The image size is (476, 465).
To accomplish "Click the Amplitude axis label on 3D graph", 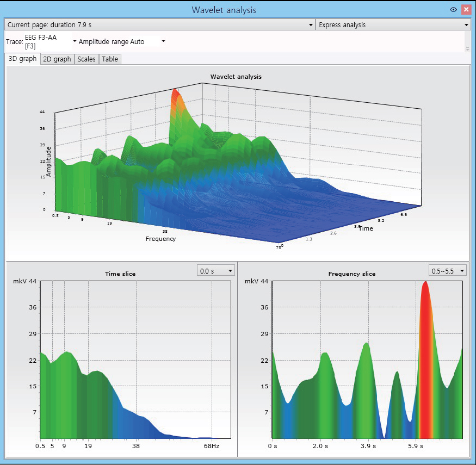I will (49, 162).
